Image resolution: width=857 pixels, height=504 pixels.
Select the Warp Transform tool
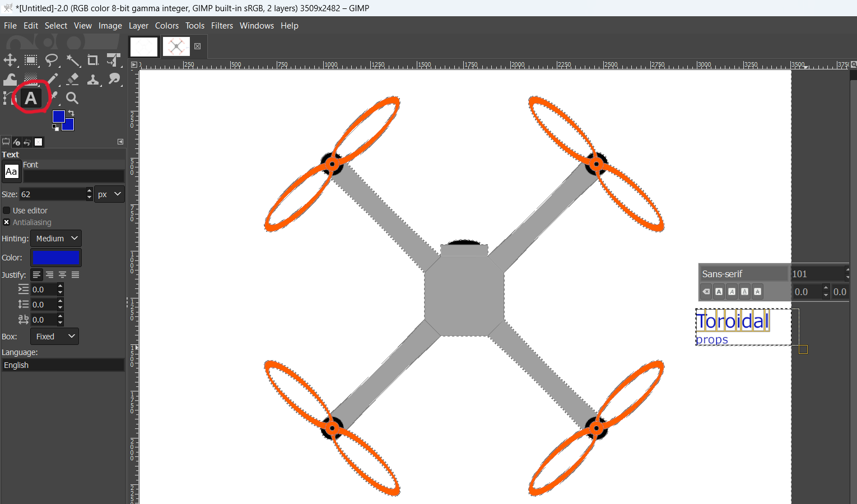[x=10, y=80]
